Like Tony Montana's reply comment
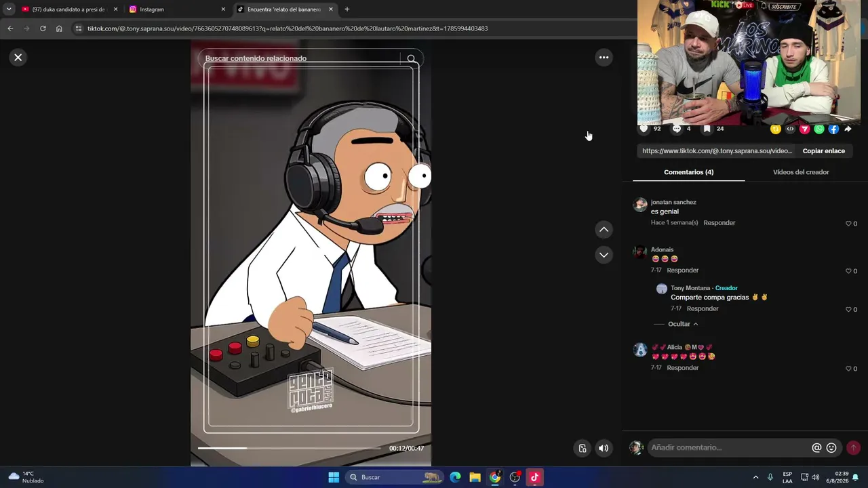868x488 pixels. [x=848, y=310]
